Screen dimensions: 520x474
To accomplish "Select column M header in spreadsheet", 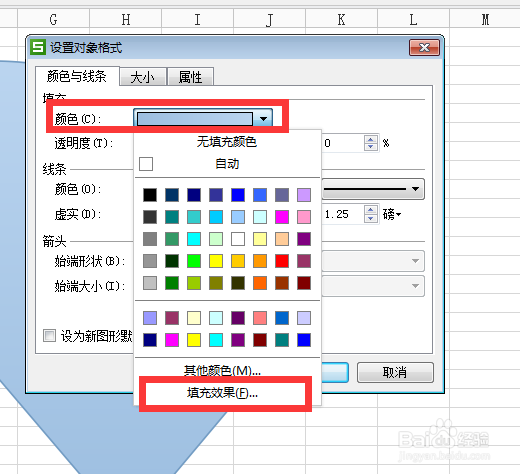I will (485, 19).
